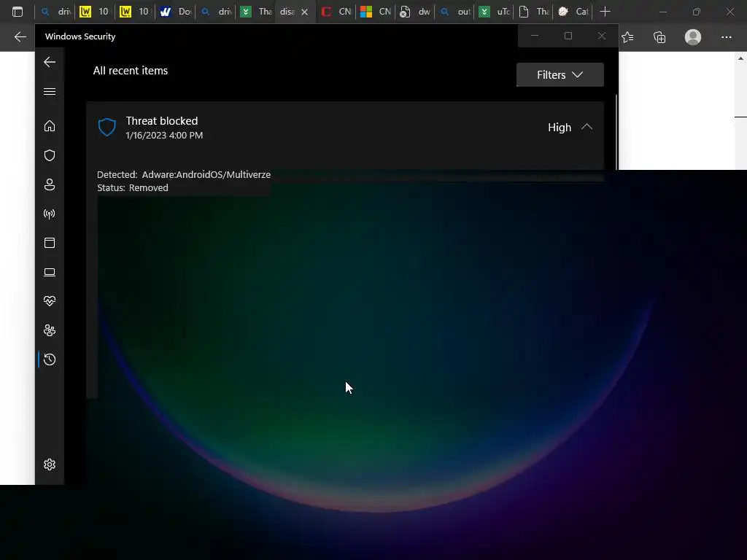
Task: Open Device security laptop icon
Action: click(x=50, y=273)
